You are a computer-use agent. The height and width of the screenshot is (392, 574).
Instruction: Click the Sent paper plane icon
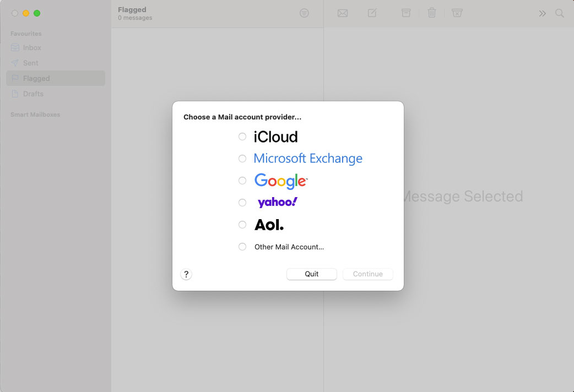[x=15, y=63]
